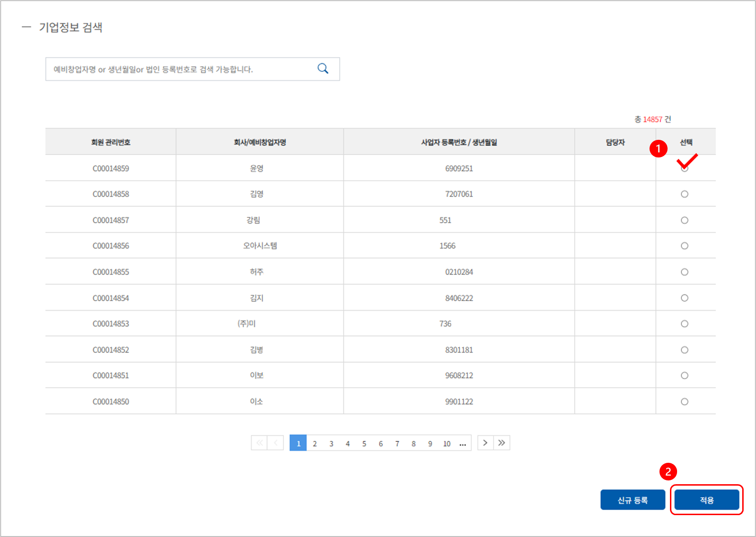Collapse the 기업정보 검색 section dash
The image size is (756, 537).
tap(26, 27)
